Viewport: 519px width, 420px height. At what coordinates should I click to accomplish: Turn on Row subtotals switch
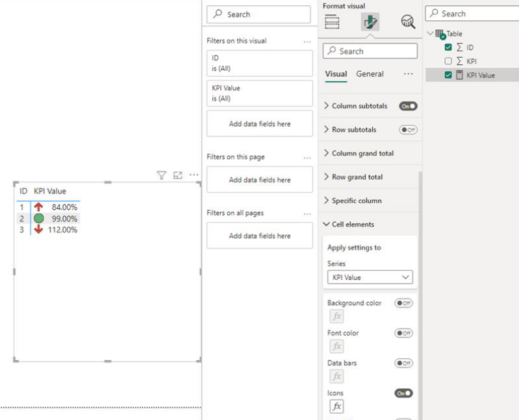pos(408,130)
